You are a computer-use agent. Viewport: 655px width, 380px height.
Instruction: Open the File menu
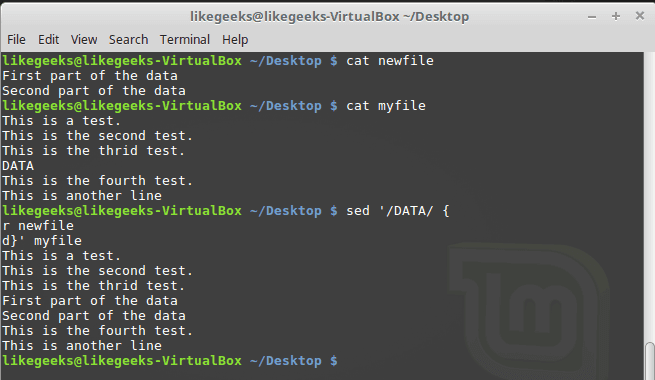16,40
